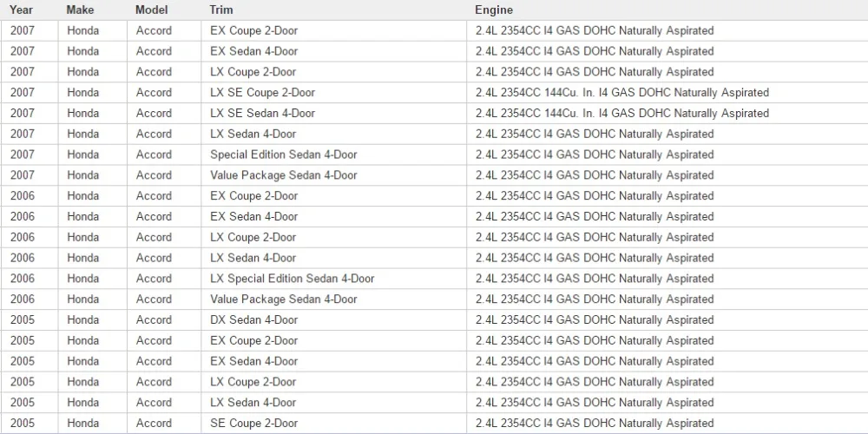This screenshot has width=868, height=434.
Task: Select the 2007 LX Sedan 4-Door trim cell
Action: click(334, 134)
